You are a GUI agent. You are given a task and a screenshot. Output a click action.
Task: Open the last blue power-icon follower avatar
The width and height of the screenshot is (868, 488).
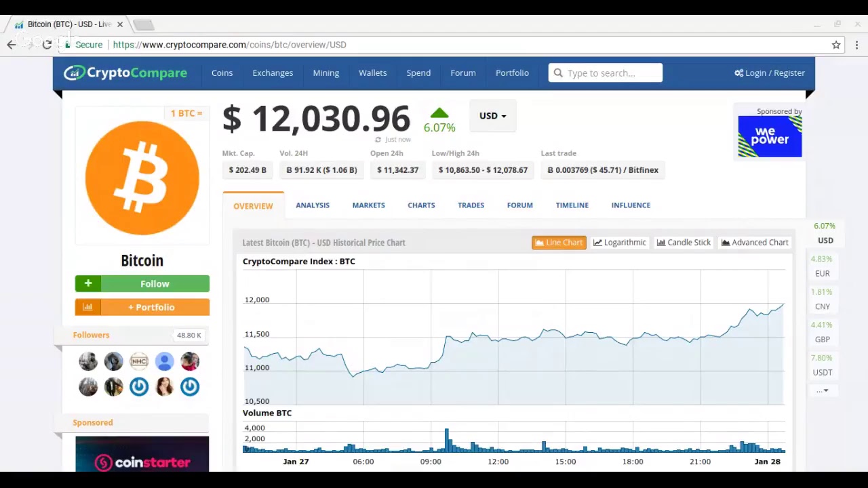pos(190,386)
